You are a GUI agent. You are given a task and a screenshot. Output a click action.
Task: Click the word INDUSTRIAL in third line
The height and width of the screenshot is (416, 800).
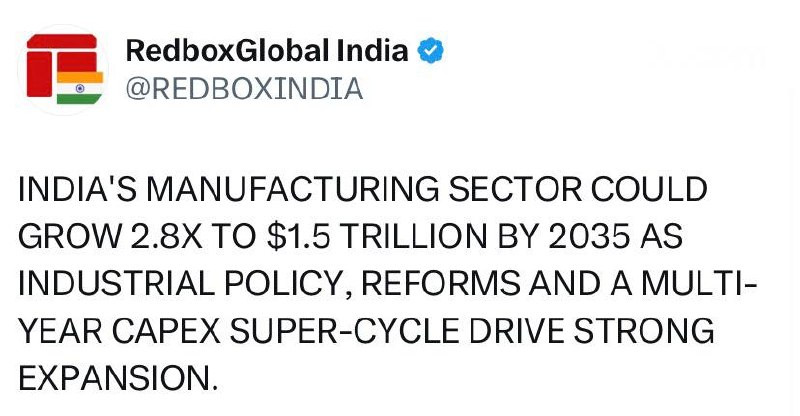pos(117,284)
